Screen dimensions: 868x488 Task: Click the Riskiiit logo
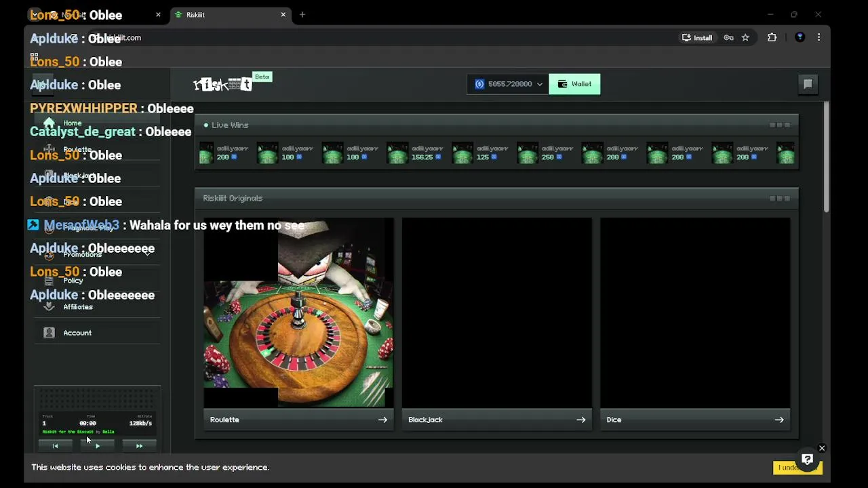click(222, 84)
